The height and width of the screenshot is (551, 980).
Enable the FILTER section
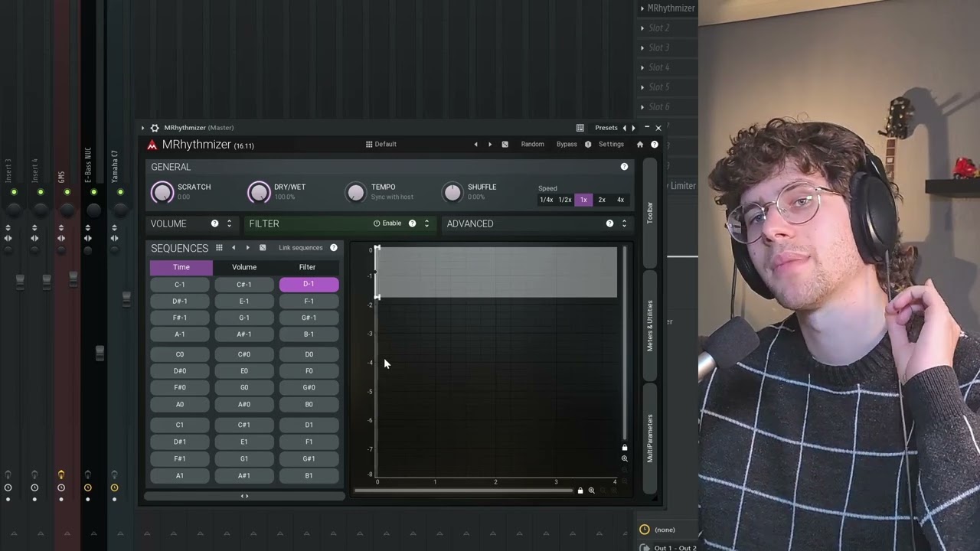pyautogui.click(x=387, y=223)
